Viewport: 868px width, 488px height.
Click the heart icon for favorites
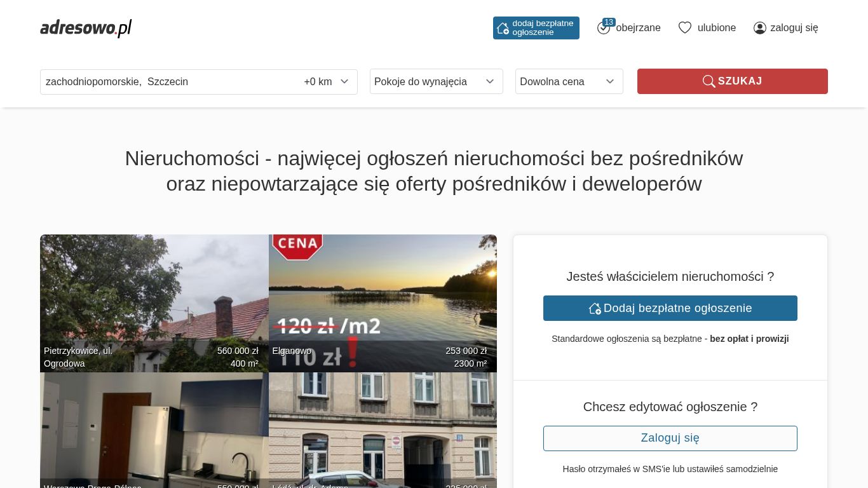click(685, 27)
